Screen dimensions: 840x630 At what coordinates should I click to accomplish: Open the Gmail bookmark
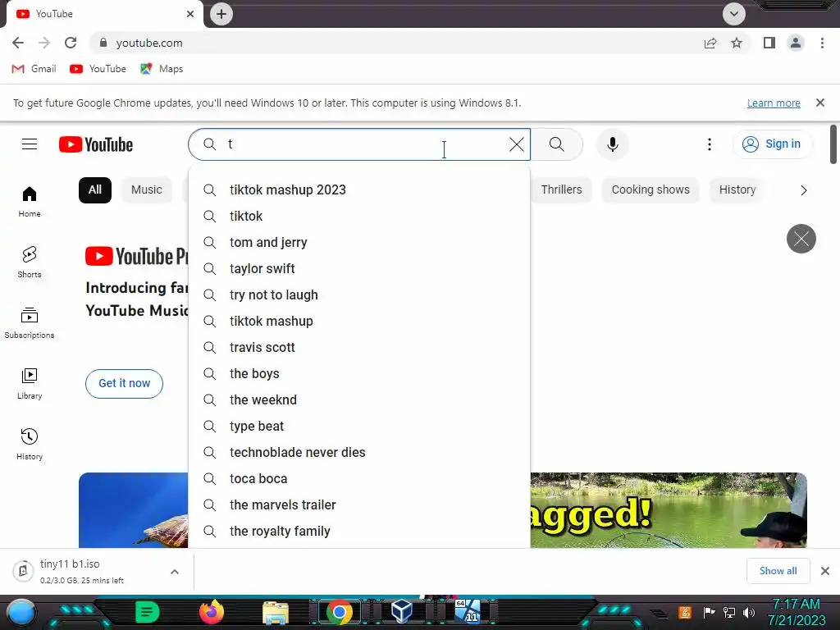(34, 69)
